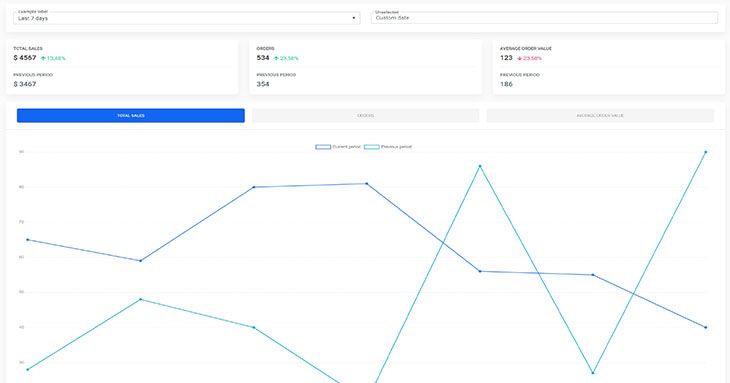Switch to the Orders chart tab
The image size is (730, 383).
pos(365,115)
